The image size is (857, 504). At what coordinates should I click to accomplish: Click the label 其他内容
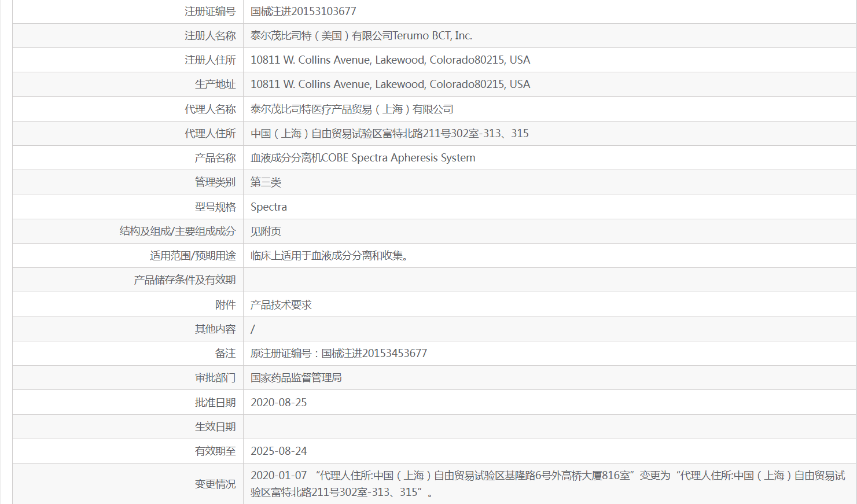click(215, 329)
